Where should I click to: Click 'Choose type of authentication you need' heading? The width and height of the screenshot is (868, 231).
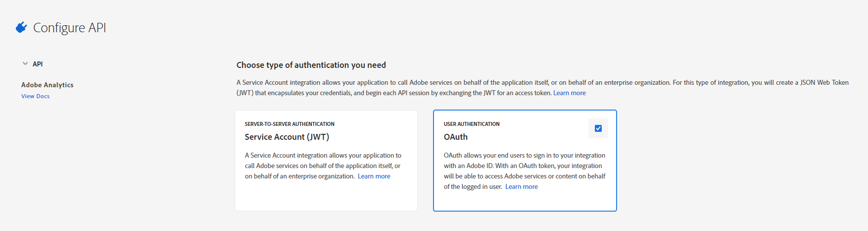pos(311,65)
